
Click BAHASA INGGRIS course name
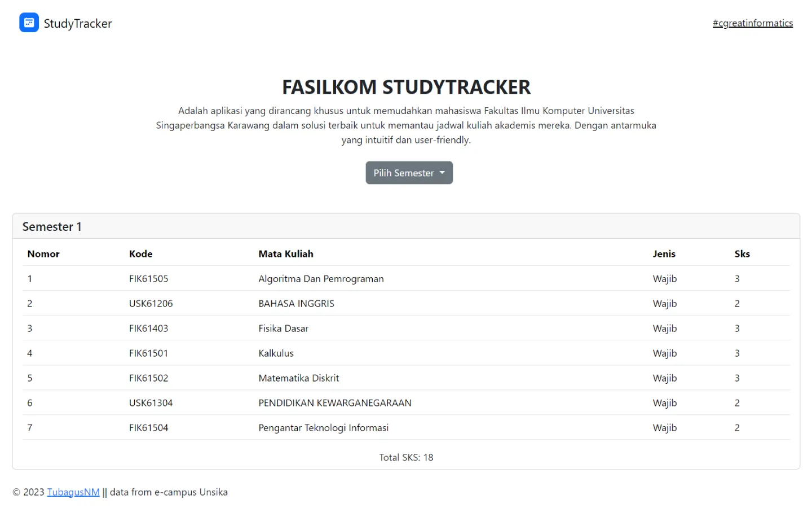297,304
